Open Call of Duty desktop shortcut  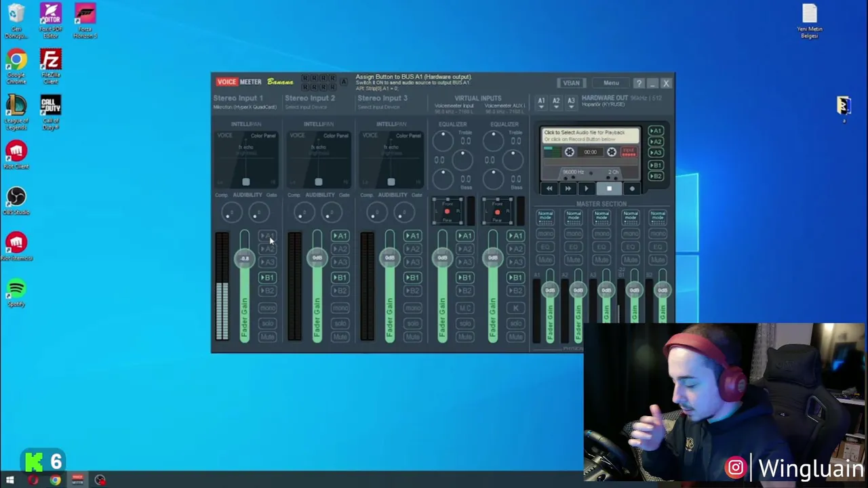(51, 113)
